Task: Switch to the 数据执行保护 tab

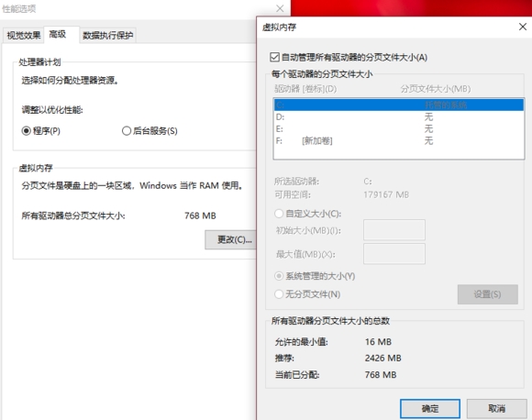Action: click(108, 35)
